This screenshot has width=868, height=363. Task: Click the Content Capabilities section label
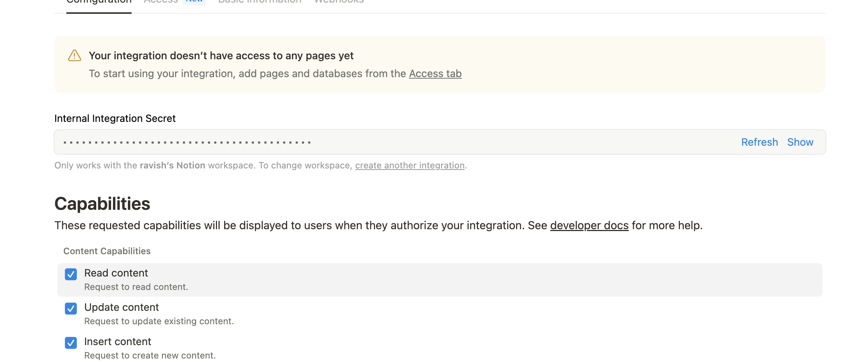click(107, 251)
